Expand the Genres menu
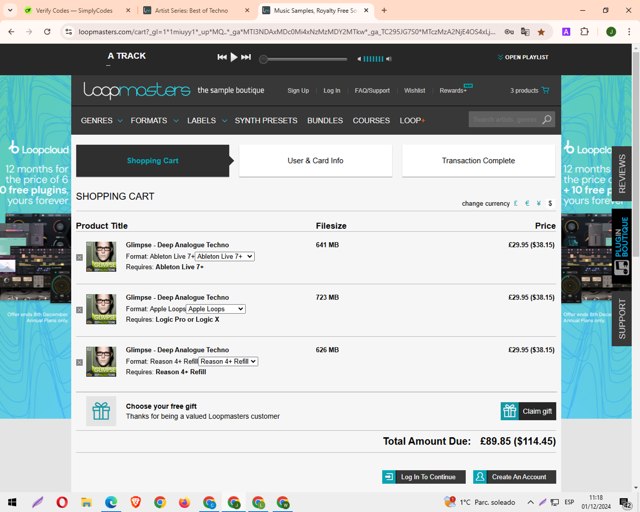Viewport: 640px width, 512px height. pos(101,120)
